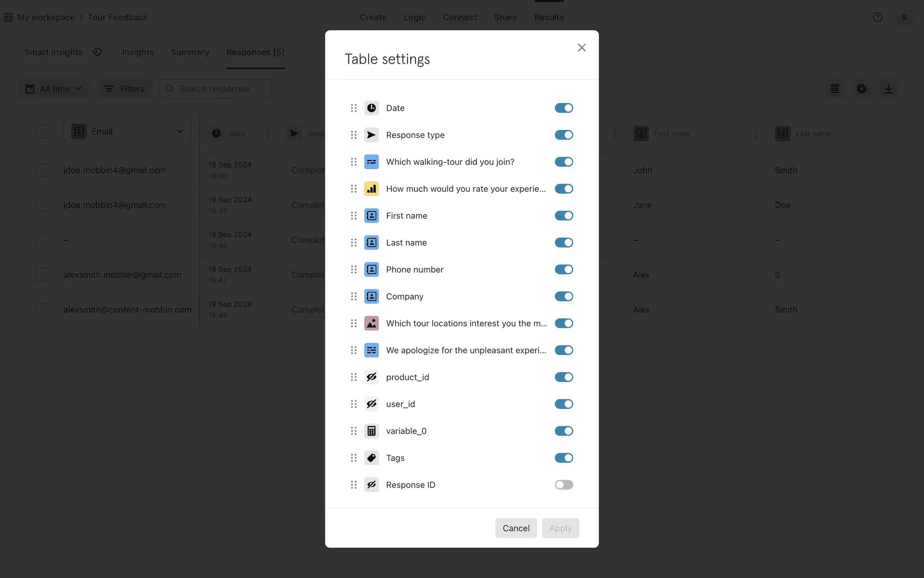Enable the Response ID toggle
The image size is (924, 578).
click(564, 485)
